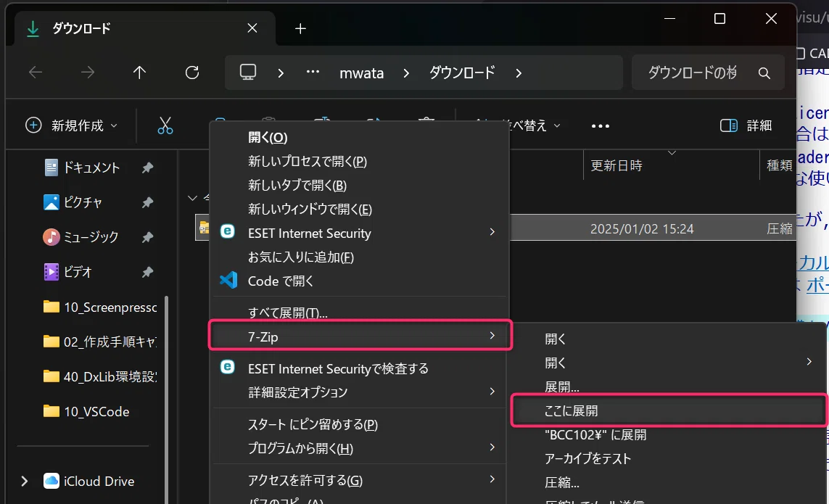Open the 02_作成手順キャ folder in sidebar

(99, 342)
